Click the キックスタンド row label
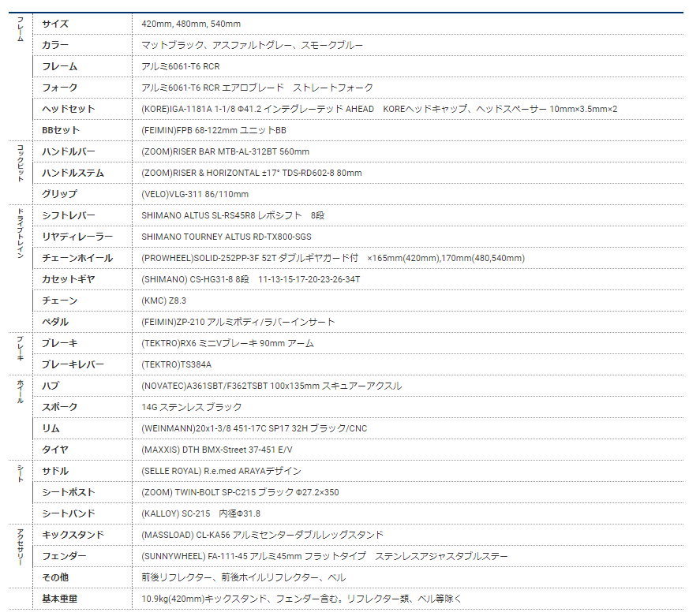The height and width of the screenshot is (616, 689). point(73,535)
